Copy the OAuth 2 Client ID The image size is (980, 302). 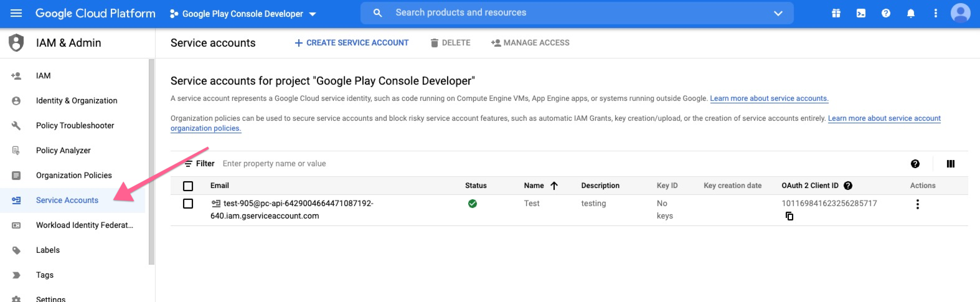click(789, 216)
